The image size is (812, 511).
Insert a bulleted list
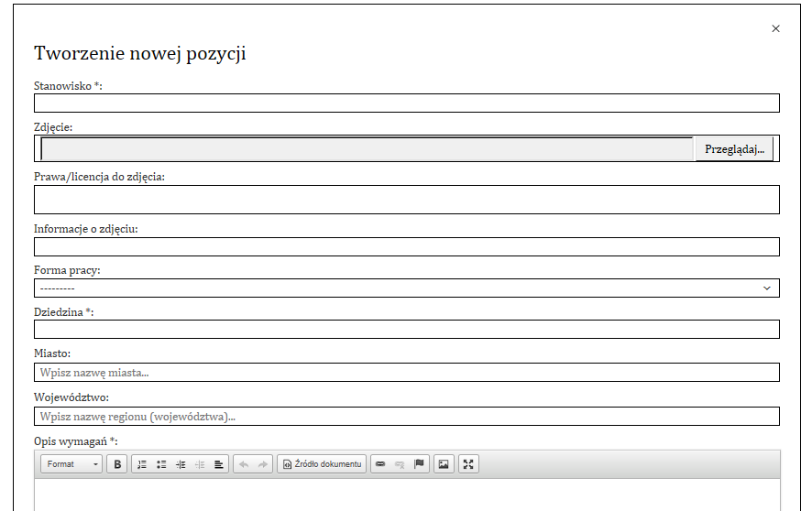pyautogui.click(x=161, y=464)
